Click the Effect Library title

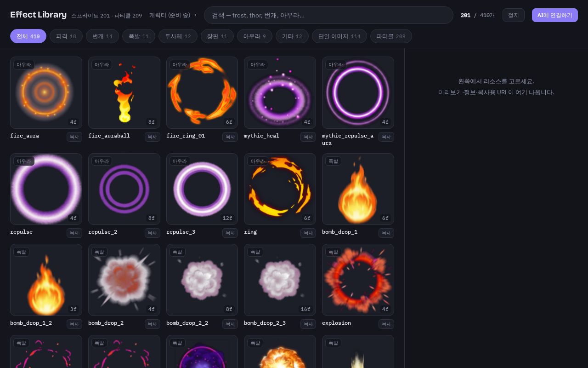[x=38, y=15]
